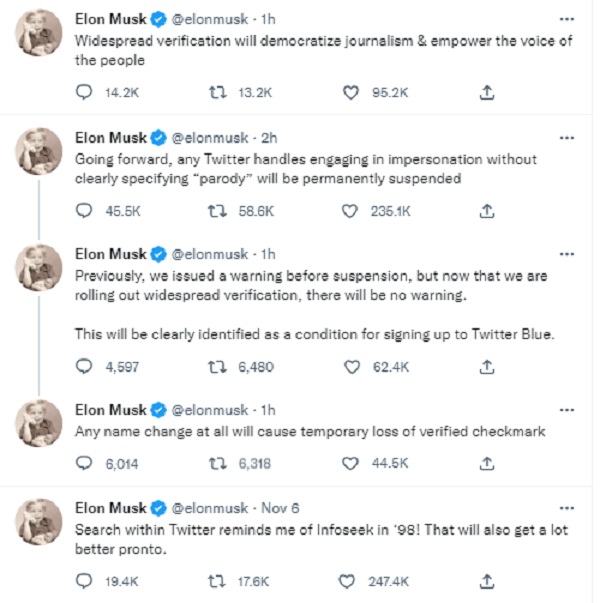Image resolution: width=600 pixels, height=603 pixels.
Task: Reply to the widespread verification tweet
Action: click(85, 92)
